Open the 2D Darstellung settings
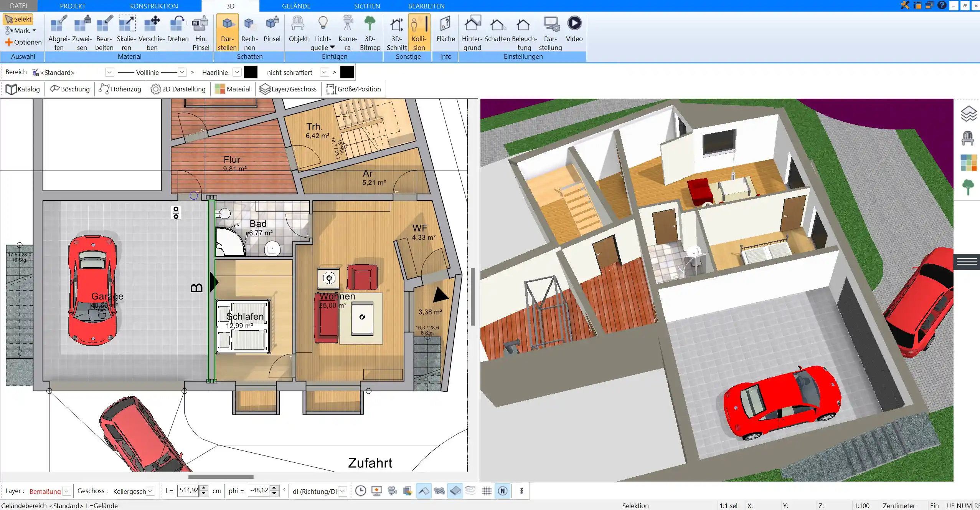 click(178, 89)
